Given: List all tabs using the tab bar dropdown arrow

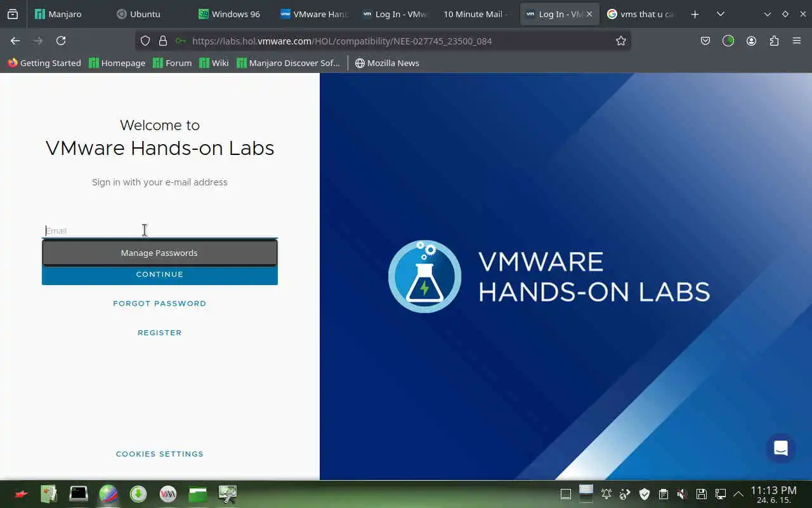Looking at the screenshot, I should point(721,14).
